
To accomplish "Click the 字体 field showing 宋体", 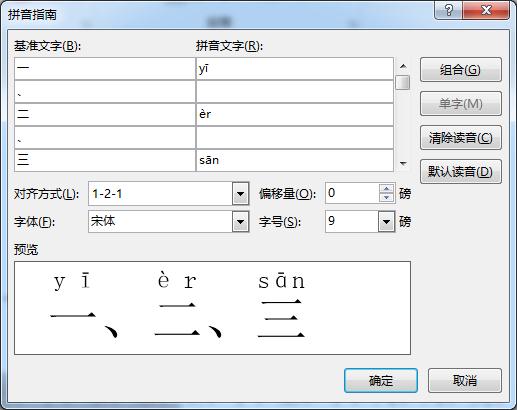I will (x=161, y=222).
